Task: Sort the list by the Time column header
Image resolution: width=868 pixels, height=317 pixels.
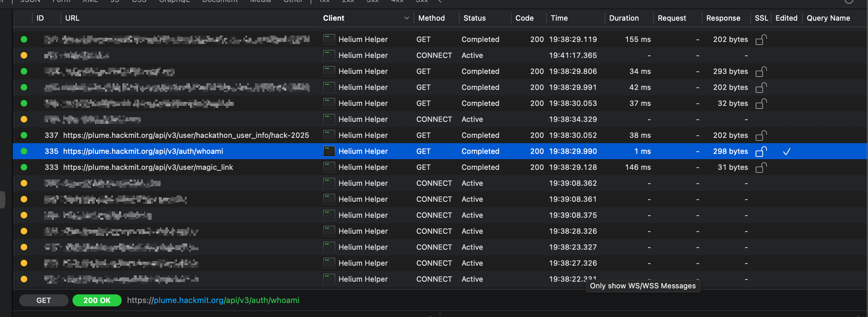Action: [559, 18]
